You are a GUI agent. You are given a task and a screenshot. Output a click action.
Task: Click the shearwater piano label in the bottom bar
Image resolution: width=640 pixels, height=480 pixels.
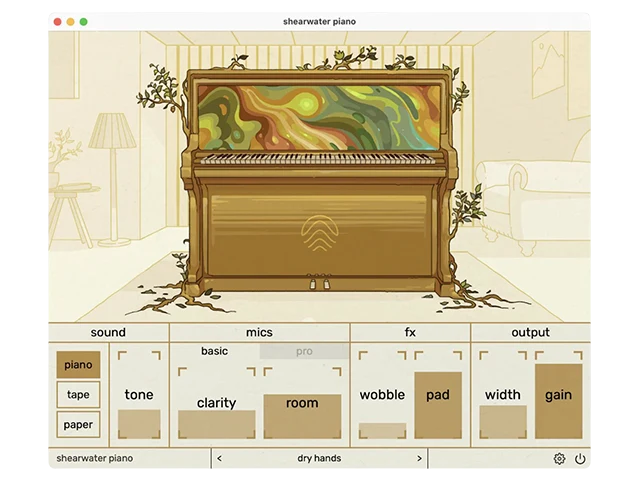click(95, 458)
